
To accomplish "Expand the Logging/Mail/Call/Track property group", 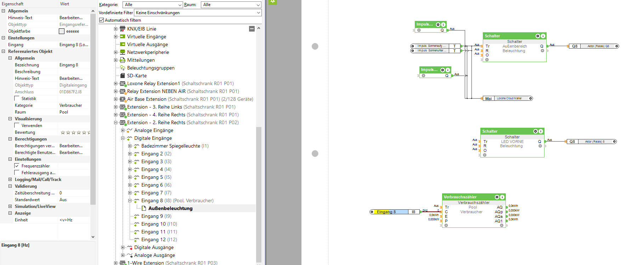I will pos(10,180).
